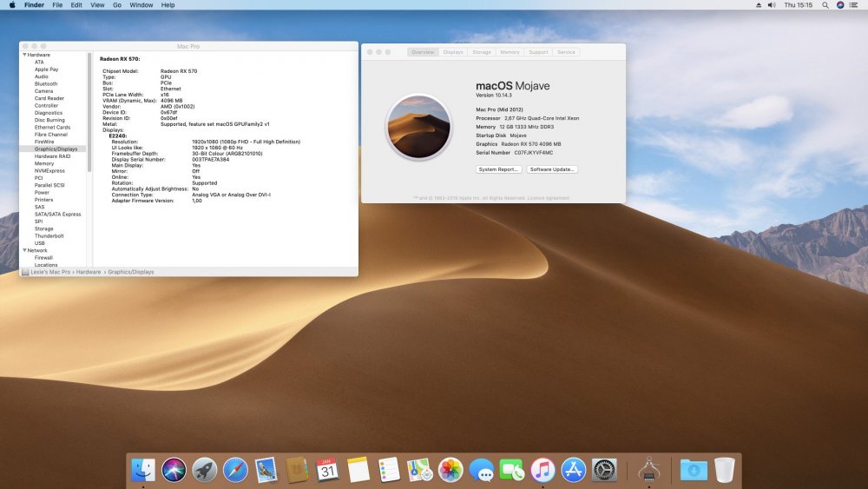The width and height of the screenshot is (868, 489).
Task: Open volume control in menu bar
Action: [772, 5]
